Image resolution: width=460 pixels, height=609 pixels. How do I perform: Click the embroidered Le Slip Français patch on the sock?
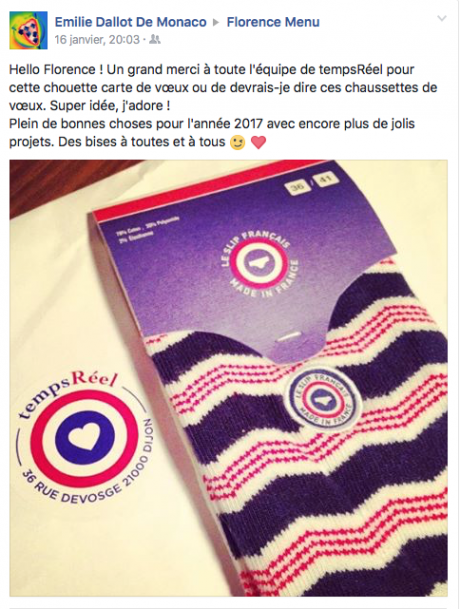click(323, 400)
